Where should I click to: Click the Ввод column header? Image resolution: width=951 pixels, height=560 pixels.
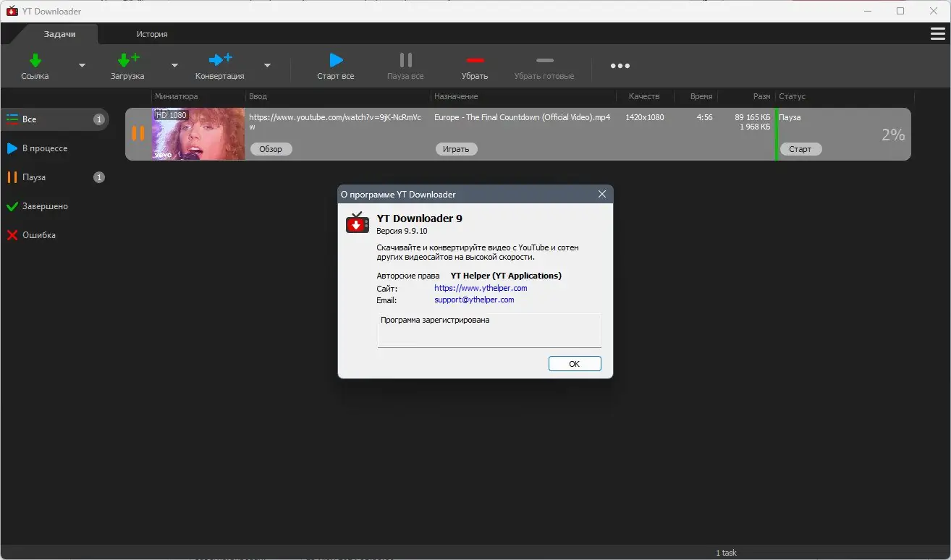point(258,96)
